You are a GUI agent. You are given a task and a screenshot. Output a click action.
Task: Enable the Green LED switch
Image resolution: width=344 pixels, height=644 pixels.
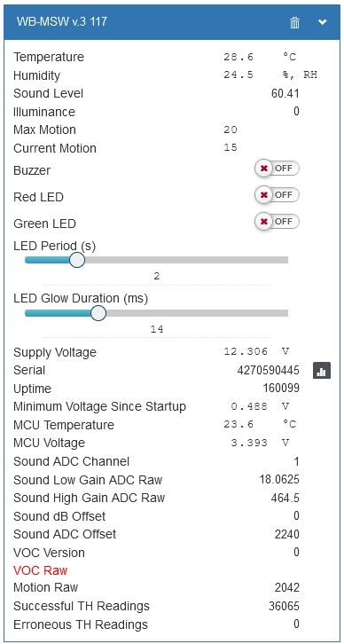pos(278,222)
